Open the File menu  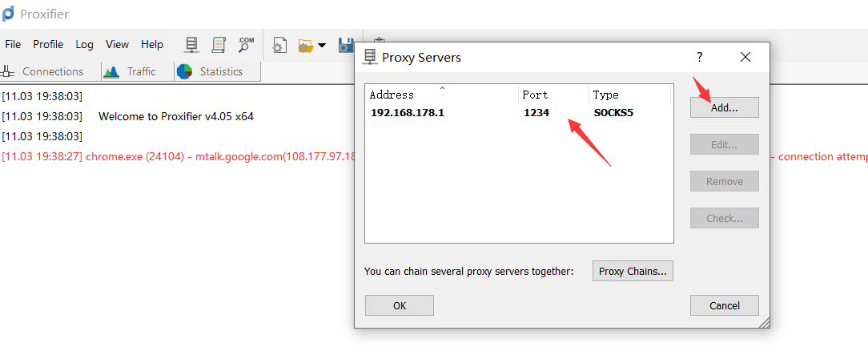click(x=13, y=44)
